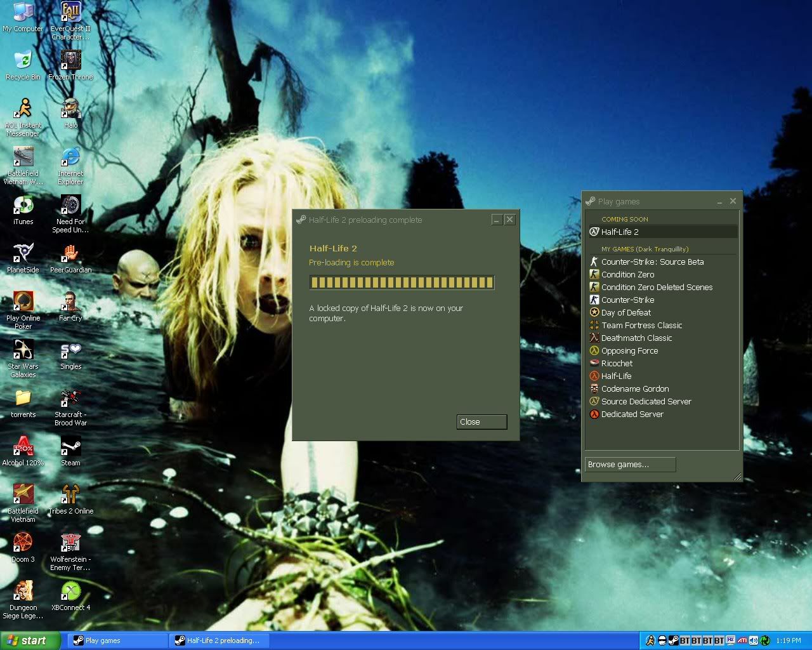Click the volume icon in system tray
Screen dimensions: 812x650
754,640
